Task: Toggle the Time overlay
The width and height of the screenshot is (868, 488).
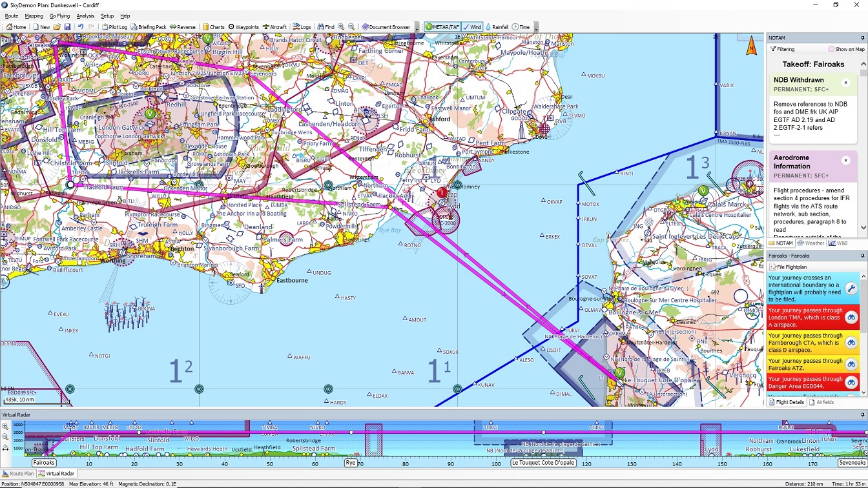Action: (x=521, y=27)
